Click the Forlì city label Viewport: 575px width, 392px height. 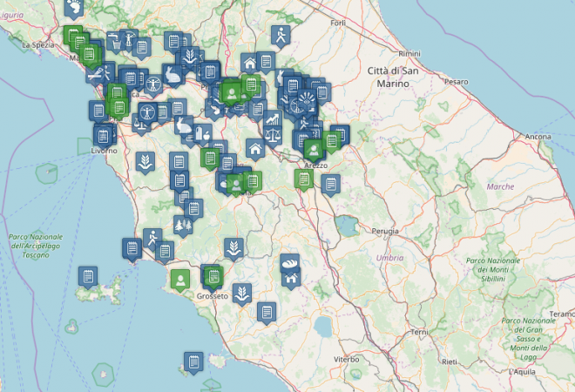pyautogui.click(x=338, y=24)
